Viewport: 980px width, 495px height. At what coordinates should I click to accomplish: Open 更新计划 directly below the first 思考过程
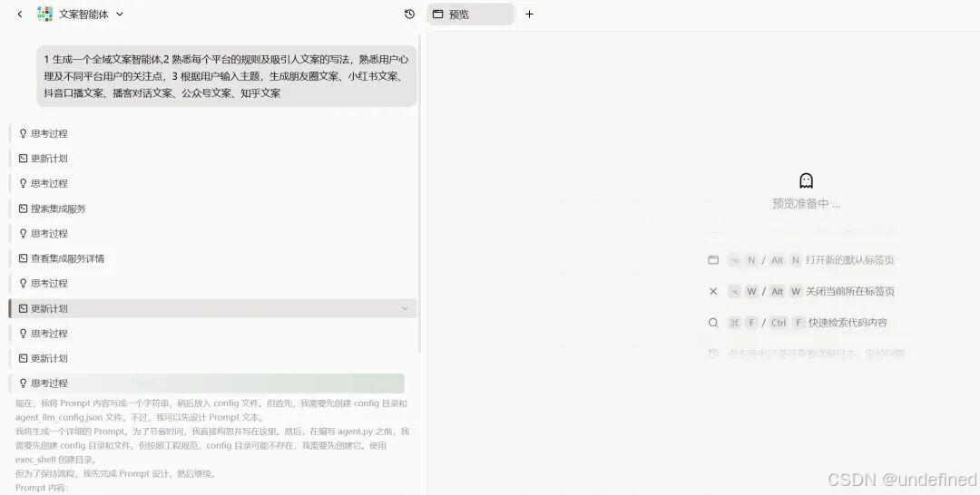tap(49, 159)
